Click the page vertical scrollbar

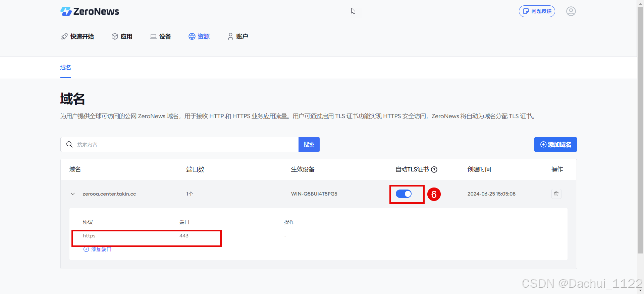640,131
